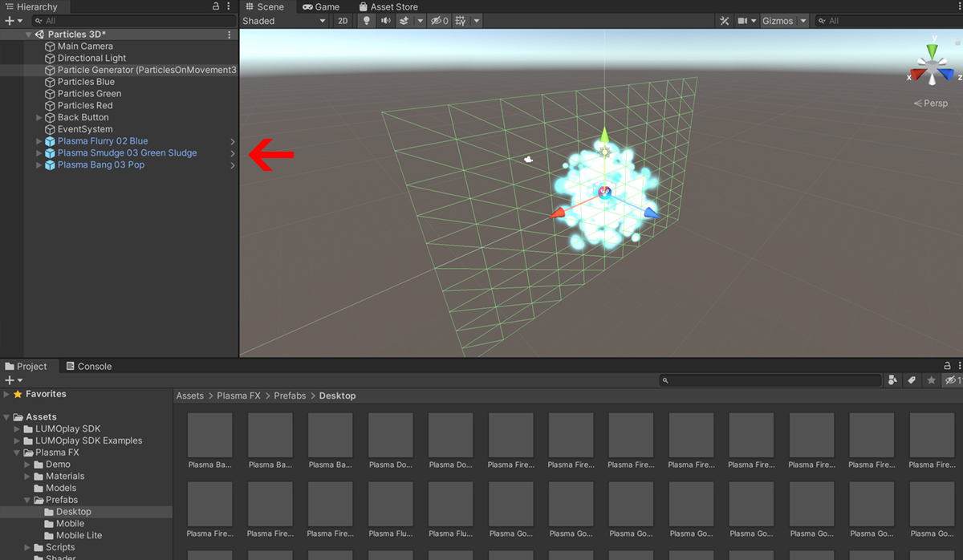Toggle the scene grid snapping button
This screenshot has width=963, height=560.
pyautogui.click(x=461, y=21)
